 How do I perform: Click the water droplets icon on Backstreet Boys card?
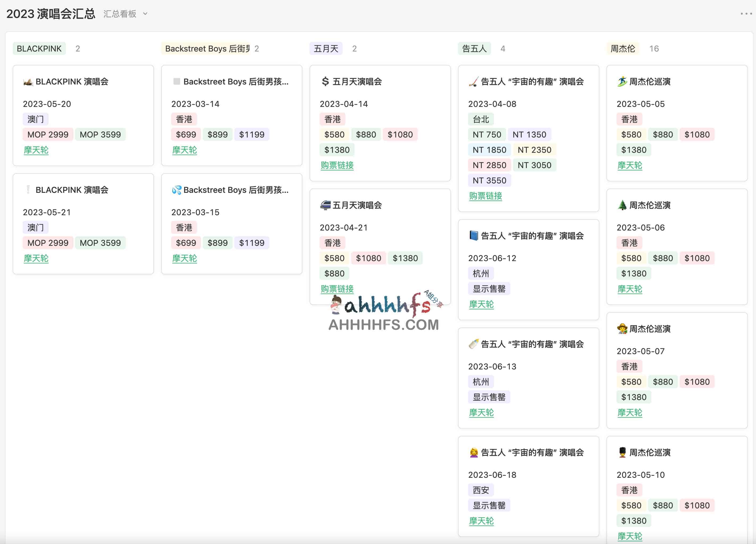177,190
